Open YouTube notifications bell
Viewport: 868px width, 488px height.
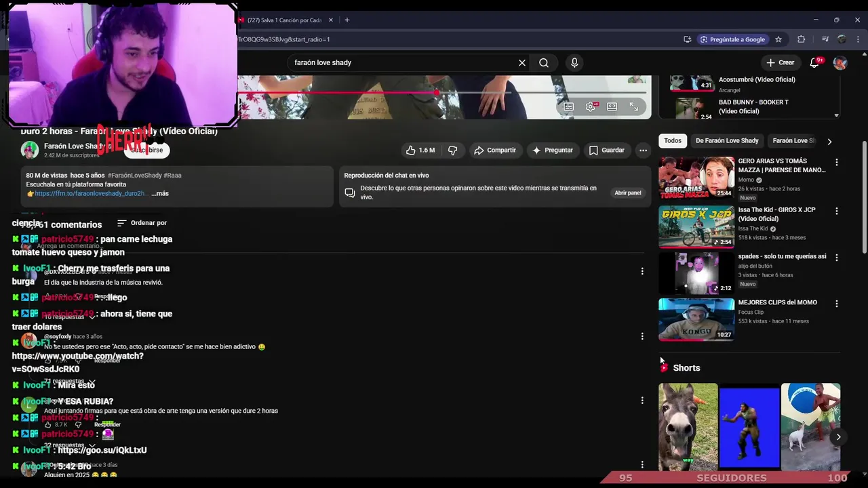pos(814,62)
